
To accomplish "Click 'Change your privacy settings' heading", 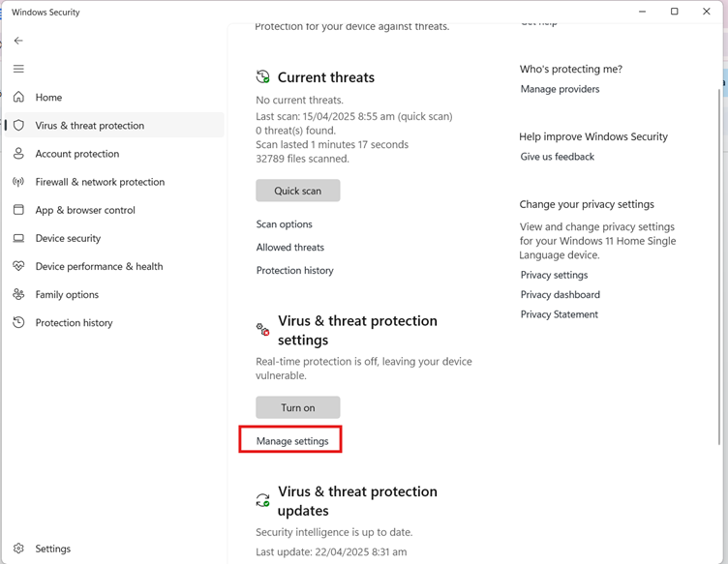I will (587, 204).
